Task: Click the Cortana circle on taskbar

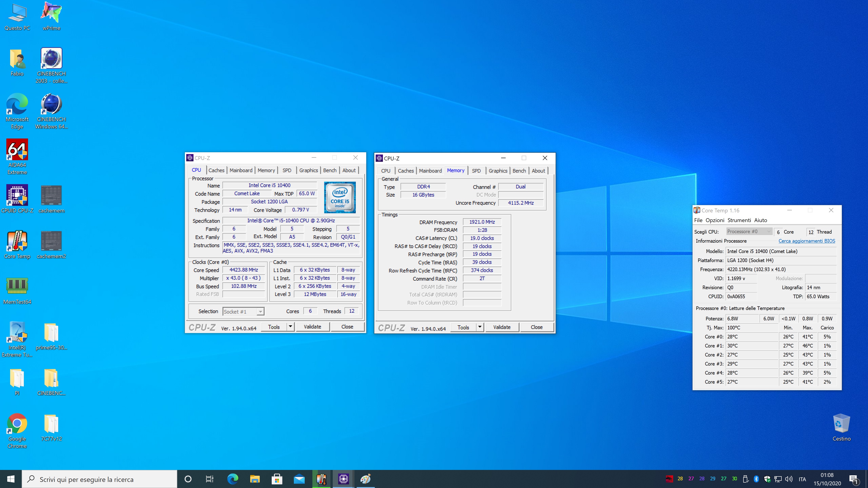Action: pyautogui.click(x=188, y=479)
